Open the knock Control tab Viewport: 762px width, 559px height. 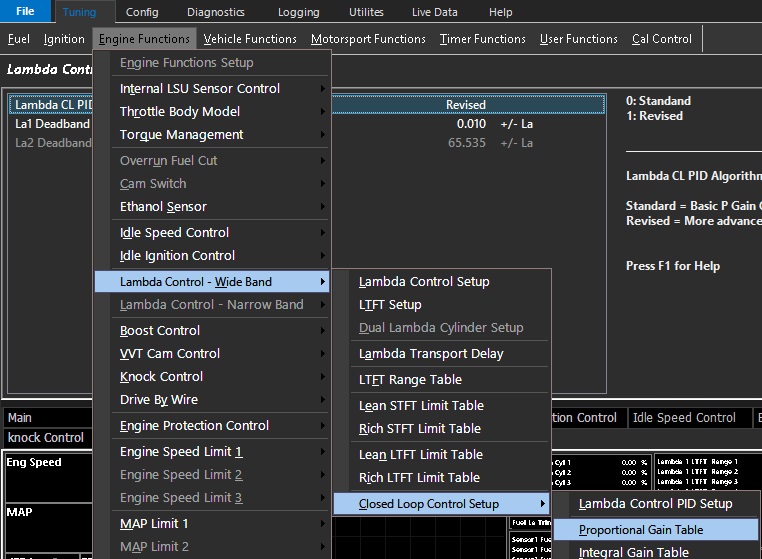click(46, 438)
